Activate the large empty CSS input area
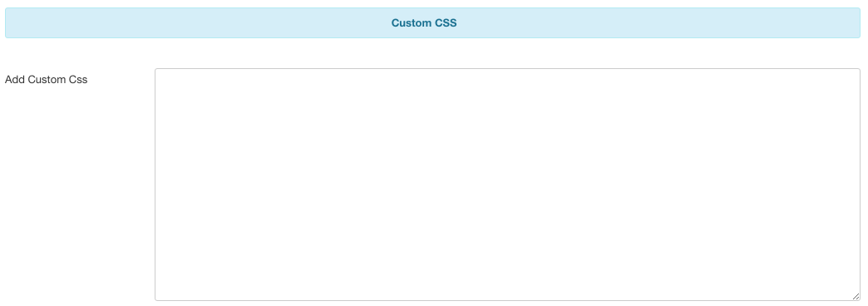 click(x=508, y=185)
